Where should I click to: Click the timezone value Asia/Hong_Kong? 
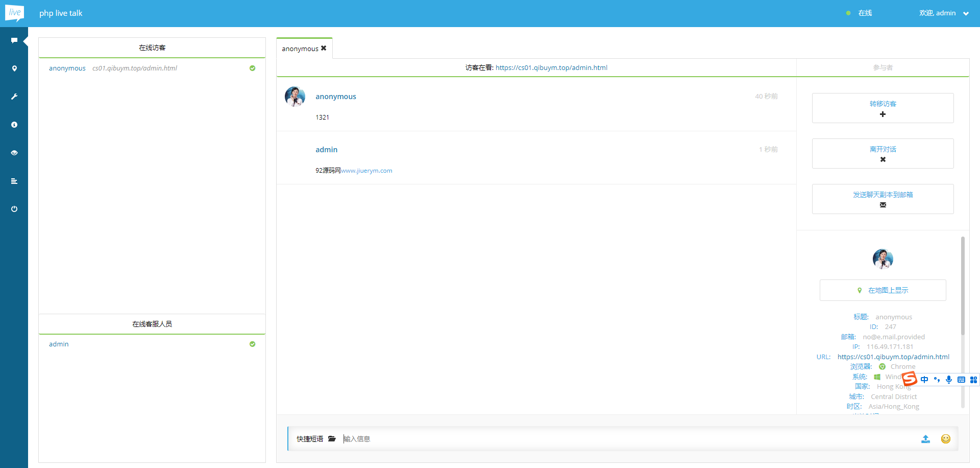coord(894,407)
